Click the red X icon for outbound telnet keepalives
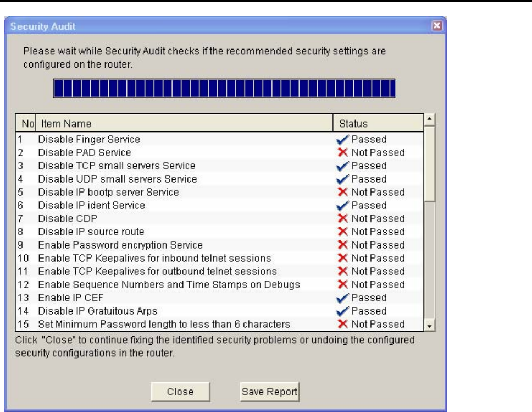This screenshot has height=412, width=532. pos(343,271)
